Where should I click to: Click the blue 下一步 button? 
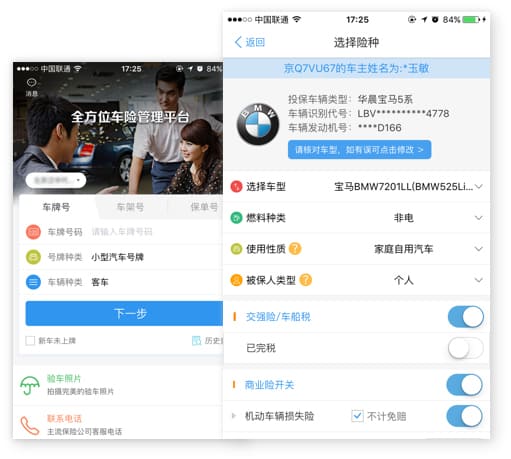(124, 313)
